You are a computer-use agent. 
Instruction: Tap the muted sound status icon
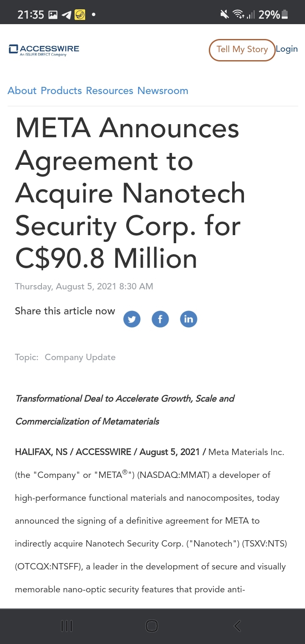[225, 15]
